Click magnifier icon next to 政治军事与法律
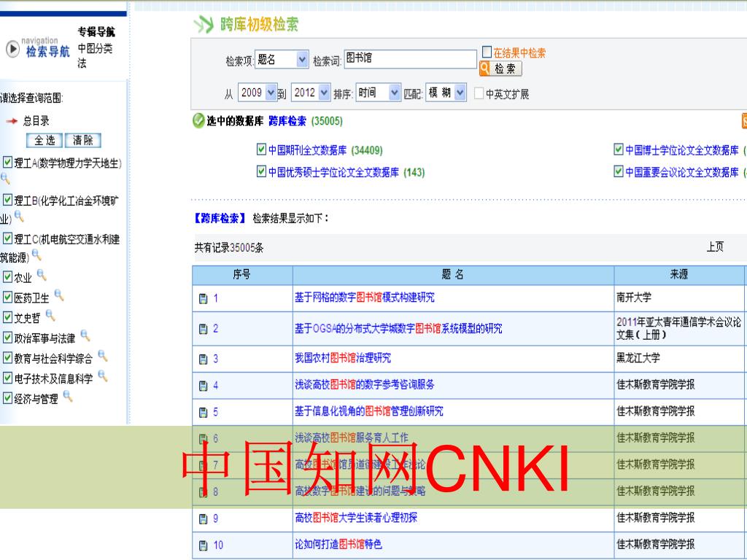This screenshot has height=560, width=747. [85, 335]
